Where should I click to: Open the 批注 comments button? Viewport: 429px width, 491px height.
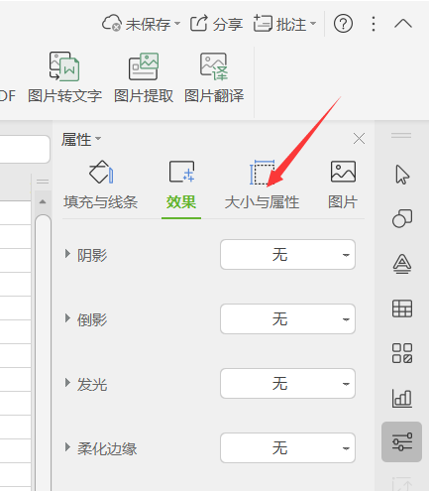click(284, 24)
